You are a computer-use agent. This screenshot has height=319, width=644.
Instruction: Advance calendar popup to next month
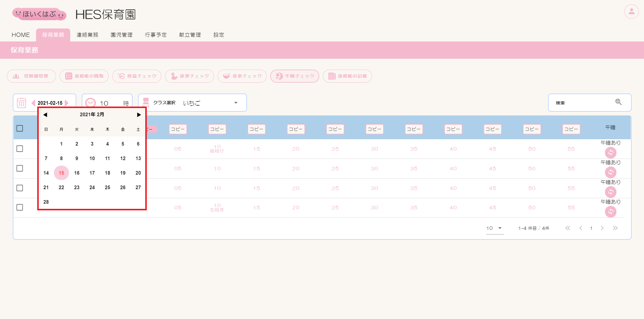139,115
